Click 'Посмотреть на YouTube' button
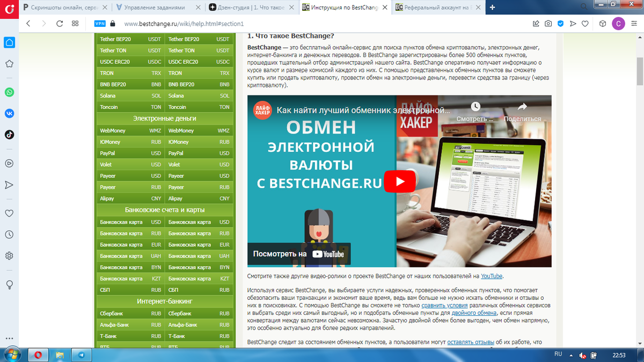 point(299,254)
